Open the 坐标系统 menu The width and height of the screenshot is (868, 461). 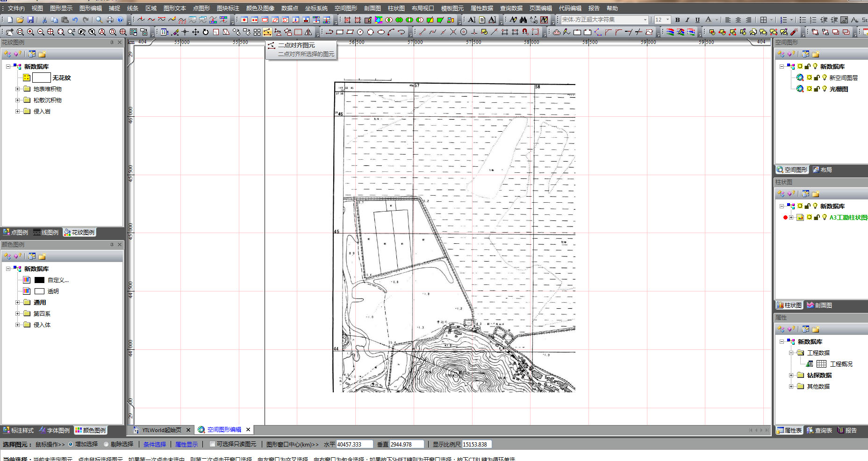pyautogui.click(x=316, y=8)
